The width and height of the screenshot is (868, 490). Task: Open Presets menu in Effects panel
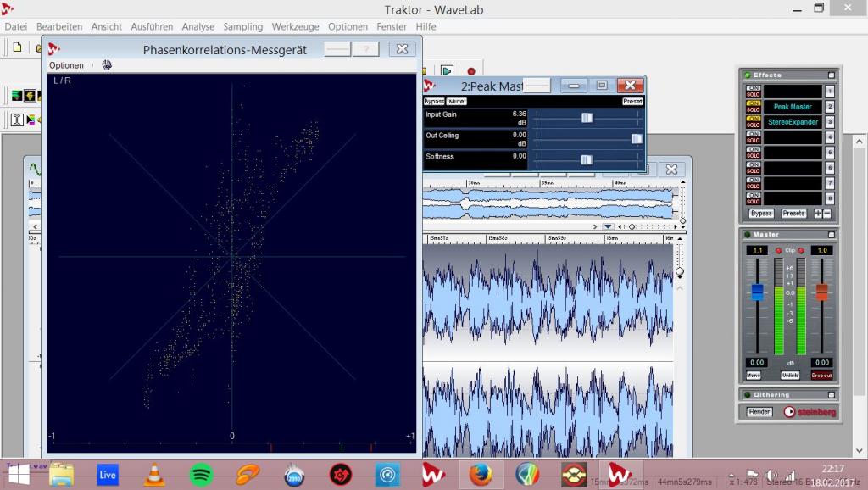[793, 214]
